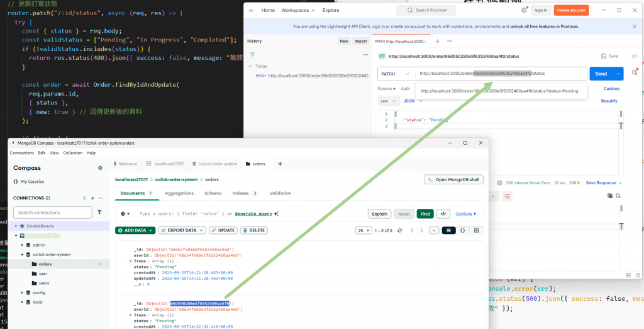This screenshot has height=329, width=644.
Task: Add new connection plus icon in Compass
Action: pyautogui.click(x=93, y=198)
